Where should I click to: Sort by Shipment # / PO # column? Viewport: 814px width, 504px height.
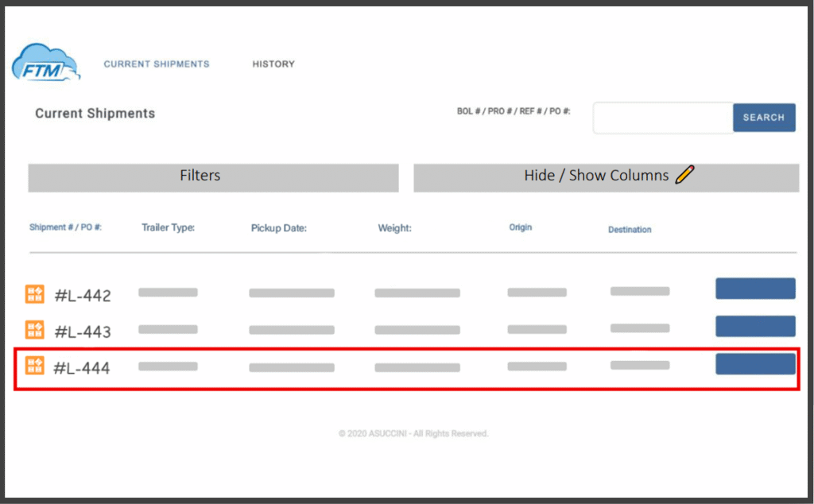click(x=66, y=227)
